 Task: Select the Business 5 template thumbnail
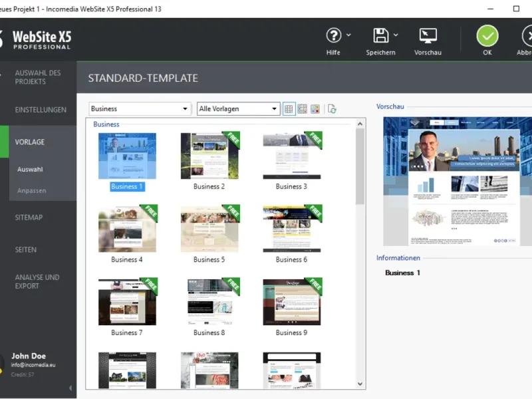click(x=209, y=229)
